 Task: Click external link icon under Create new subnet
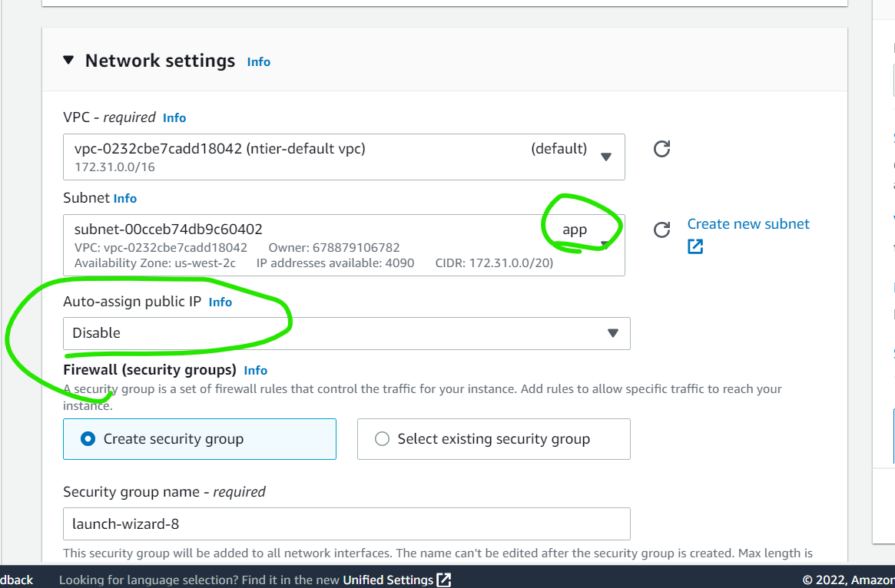(695, 246)
